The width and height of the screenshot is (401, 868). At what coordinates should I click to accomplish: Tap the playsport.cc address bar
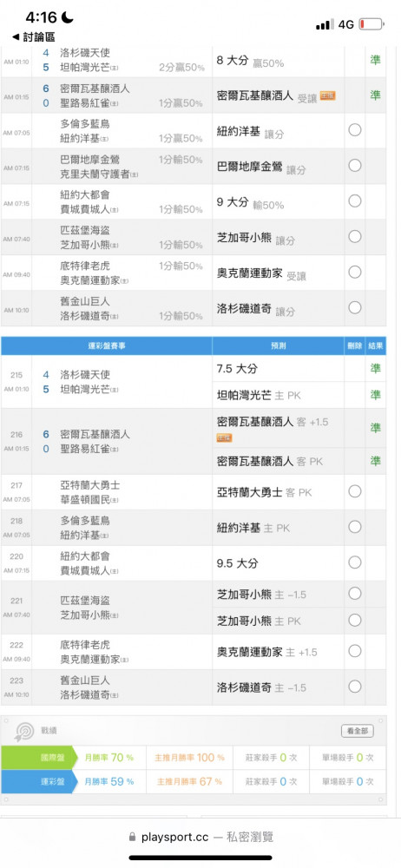200,837
